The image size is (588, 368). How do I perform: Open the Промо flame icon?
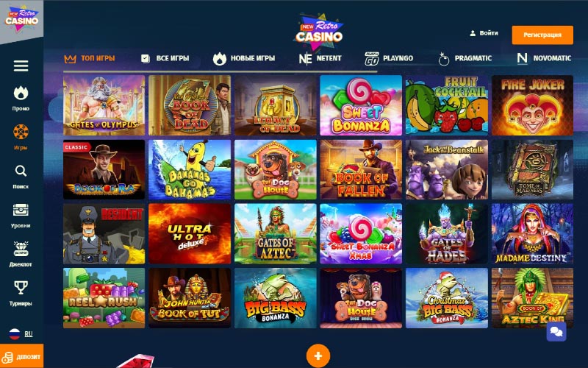click(x=21, y=93)
